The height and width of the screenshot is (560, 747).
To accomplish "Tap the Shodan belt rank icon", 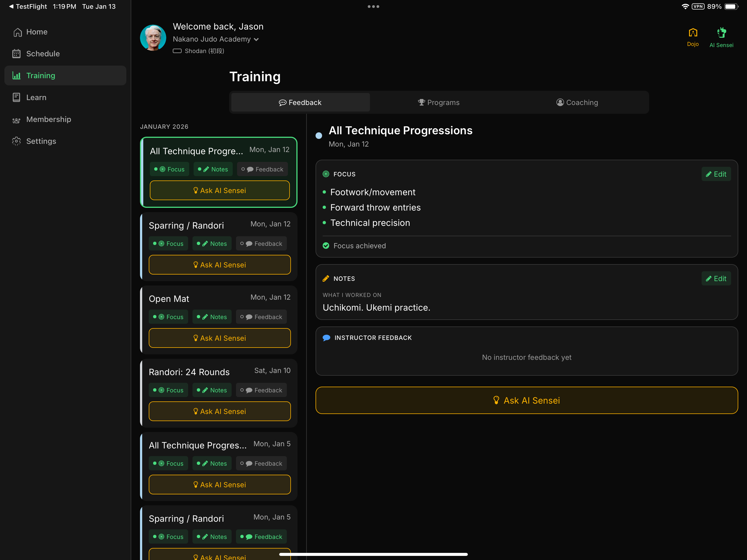I will tap(177, 51).
